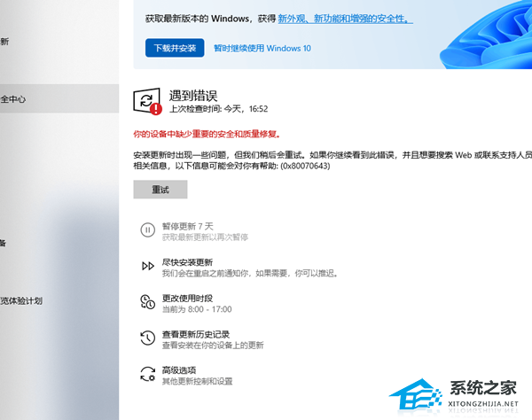
Task: Open the 新外观、新功能和增强的安全性 link
Action: [344, 18]
